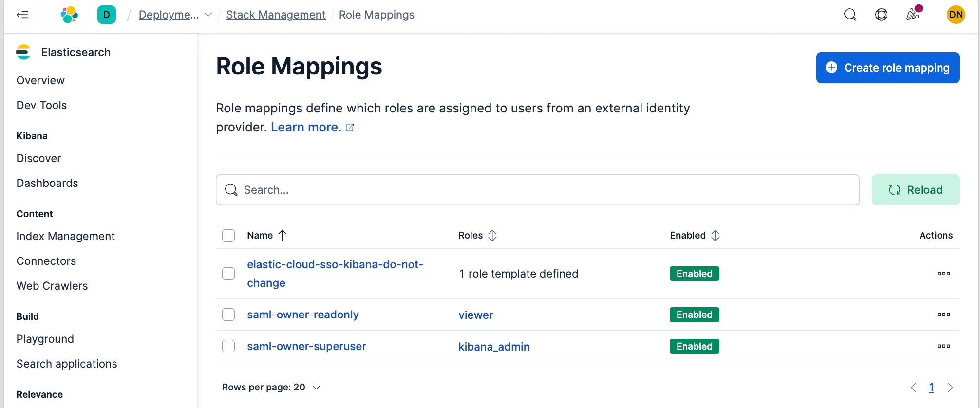Click the Create role mapping button

(887, 68)
